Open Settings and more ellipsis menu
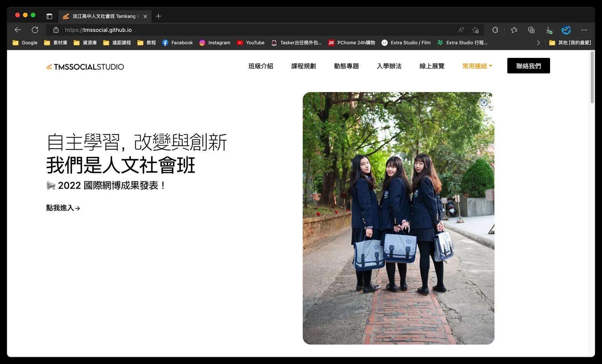The width and height of the screenshot is (602, 364). coord(584,30)
